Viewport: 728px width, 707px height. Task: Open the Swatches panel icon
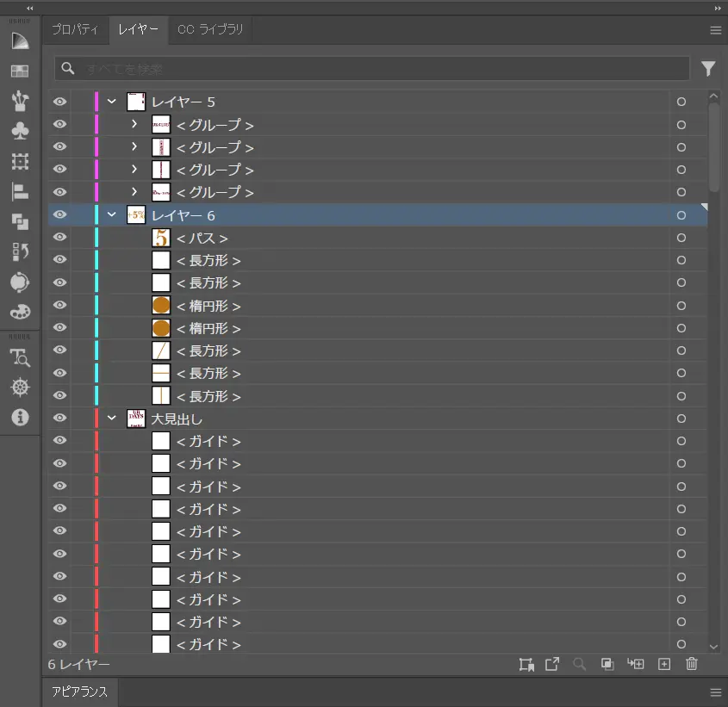pyautogui.click(x=20, y=71)
